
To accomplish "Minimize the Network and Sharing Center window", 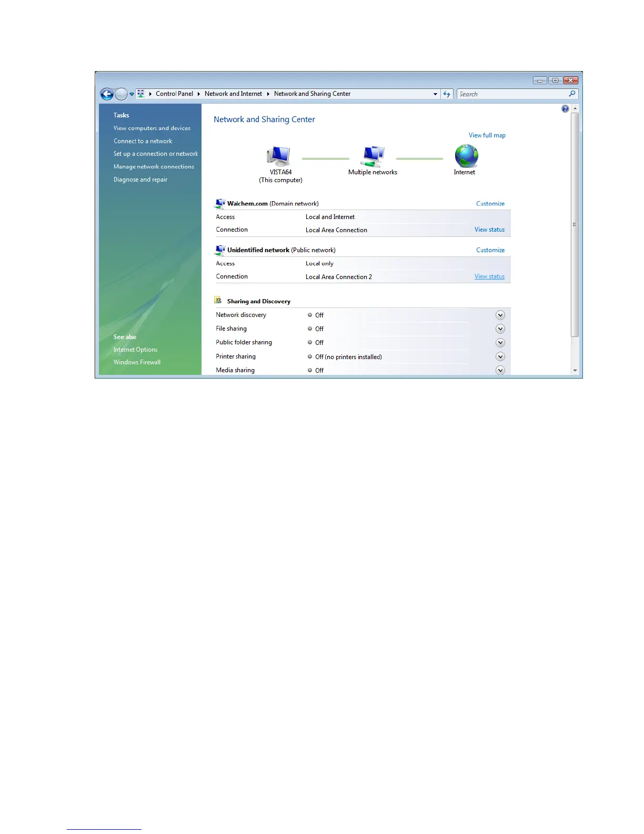I will (540, 81).
